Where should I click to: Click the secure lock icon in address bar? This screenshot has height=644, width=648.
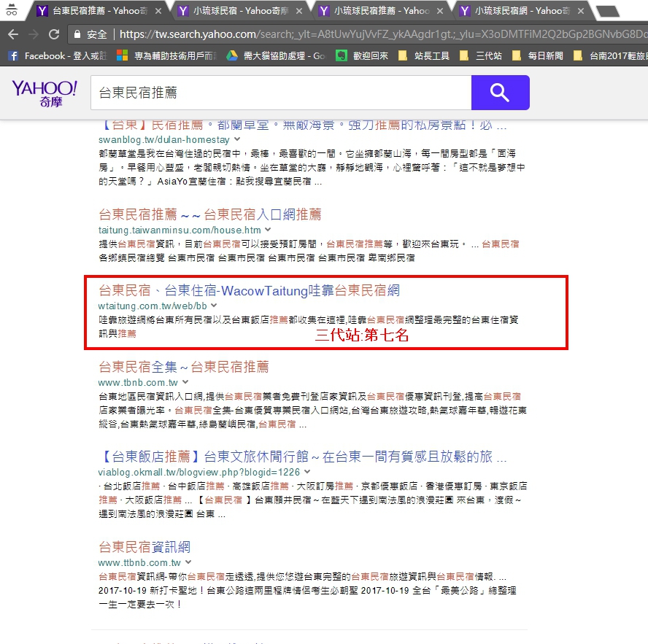click(x=77, y=34)
